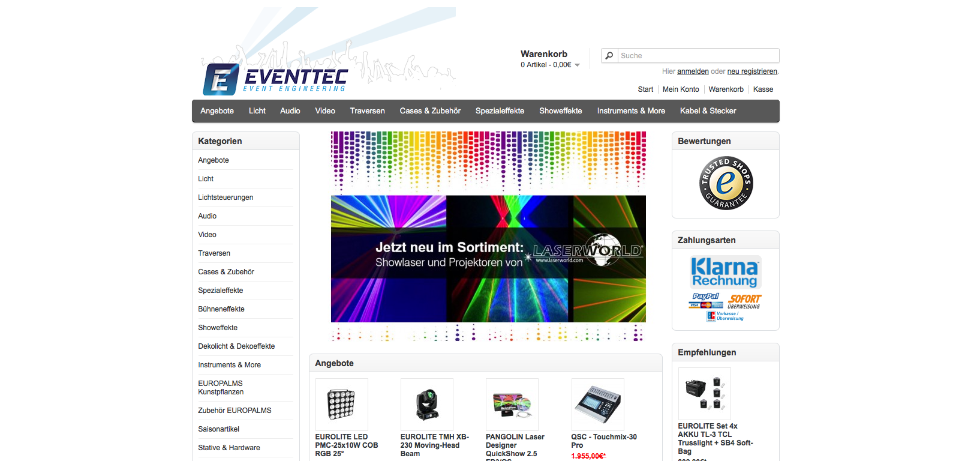Open Mein Konto link
This screenshot has height=461, width=980.
681,89
